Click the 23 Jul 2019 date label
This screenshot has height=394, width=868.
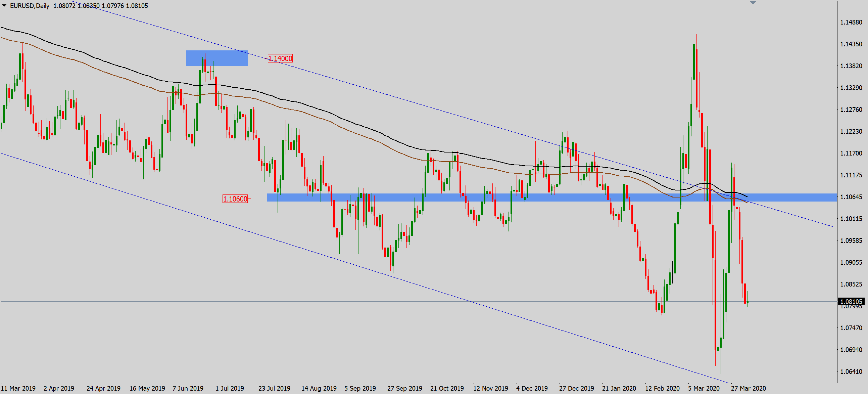pyautogui.click(x=274, y=388)
